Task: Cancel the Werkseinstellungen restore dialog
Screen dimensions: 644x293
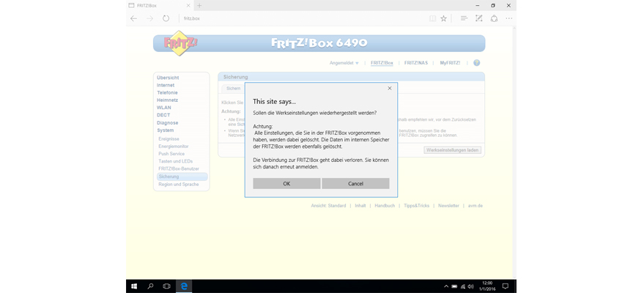Action: (x=355, y=184)
